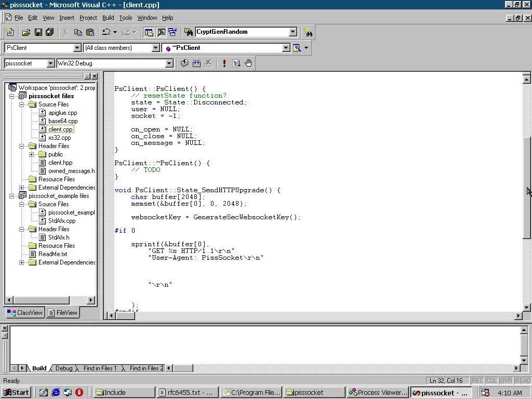532x399 pixels.
Task: Execute program with red exclamation icon
Action: pyautogui.click(x=224, y=63)
